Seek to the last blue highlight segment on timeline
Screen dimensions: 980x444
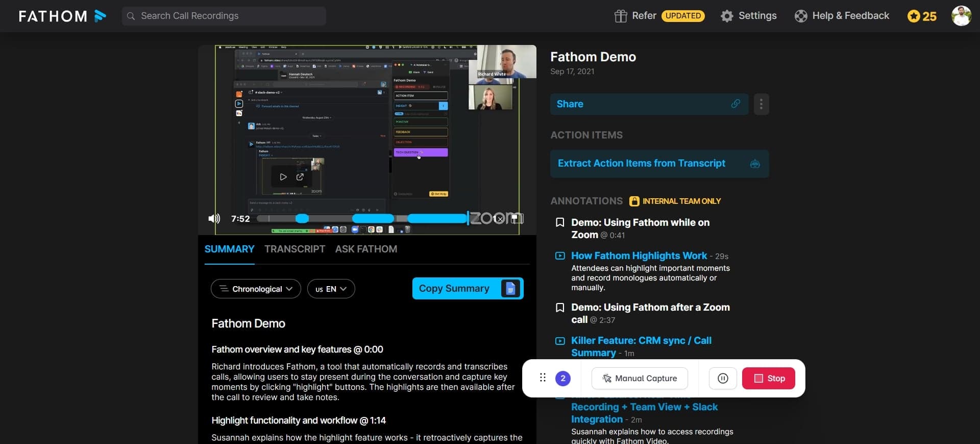(437, 219)
